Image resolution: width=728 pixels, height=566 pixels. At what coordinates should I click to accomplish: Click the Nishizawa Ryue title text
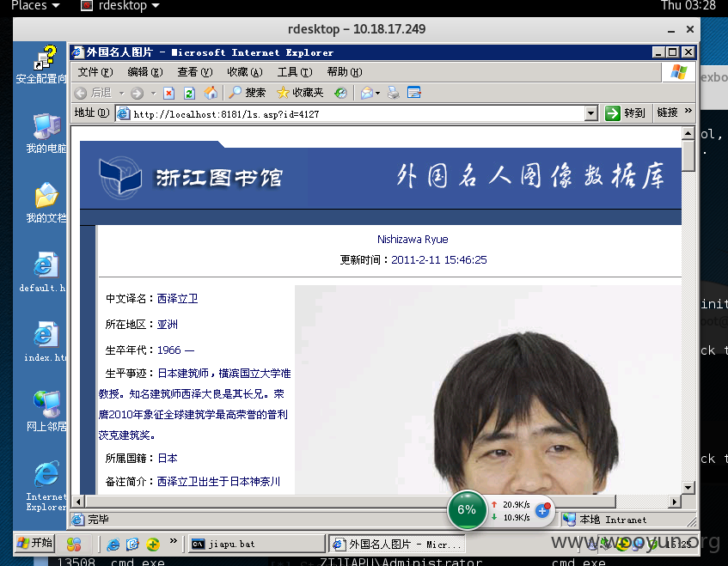(413, 240)
